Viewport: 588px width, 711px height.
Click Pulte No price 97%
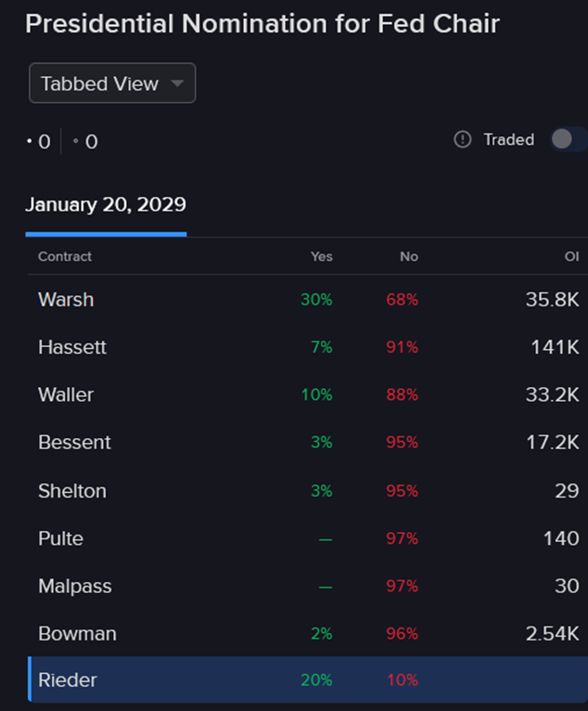click(x=403, y=538)
